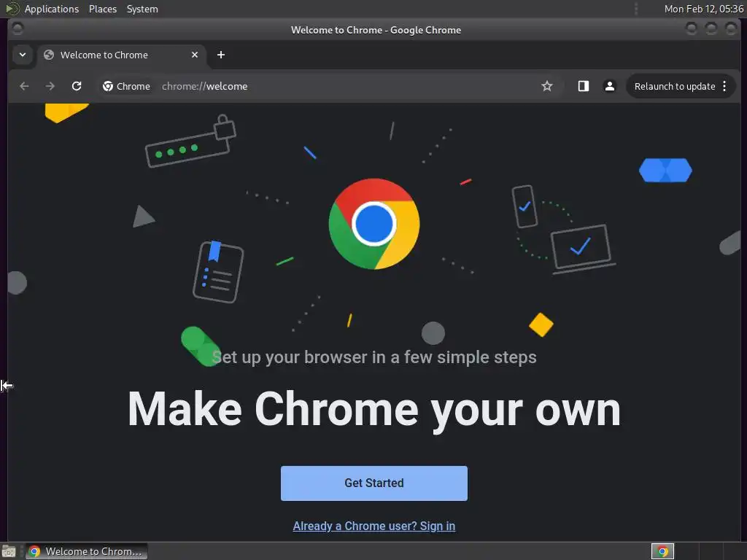Image resolution: width=747 pixels, height=560 pixels.
Task: Select the Welcome to Chrome tab
Action: pos(122,55)
